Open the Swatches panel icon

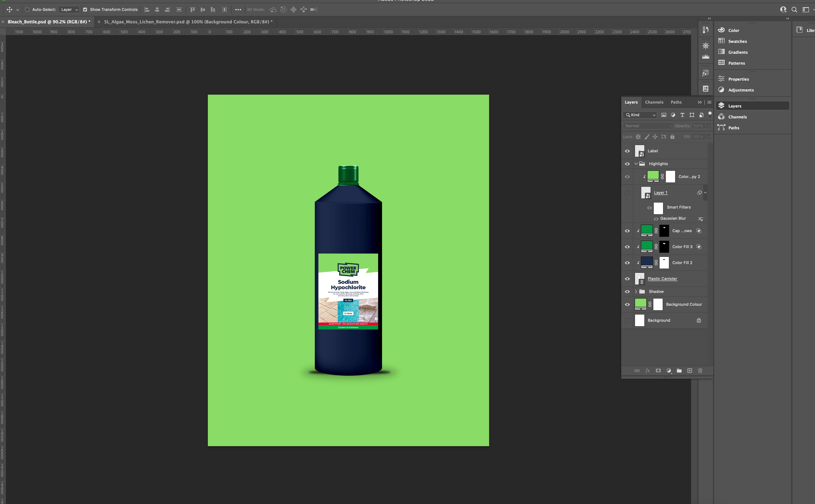tap(721, 41)
